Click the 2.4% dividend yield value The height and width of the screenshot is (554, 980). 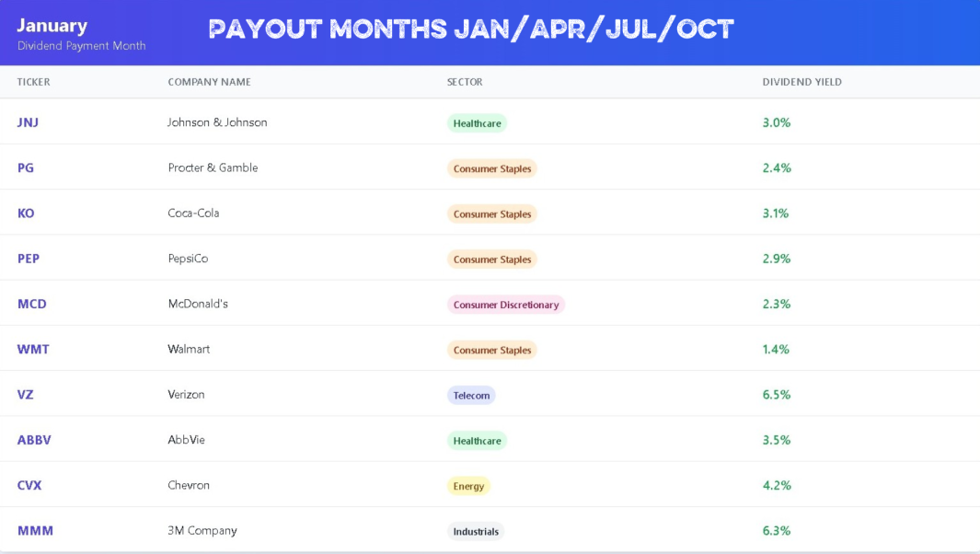coord(777,167)
